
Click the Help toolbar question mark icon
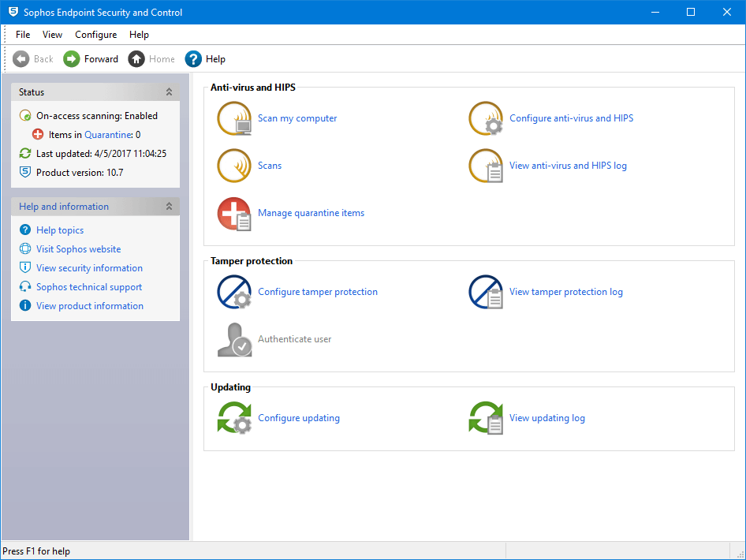coord(193,58)
